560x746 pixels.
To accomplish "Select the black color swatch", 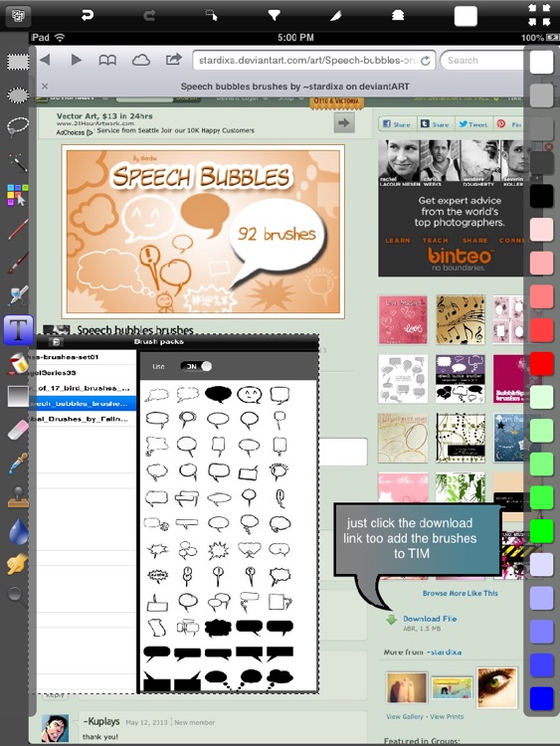I will point(541,196).
